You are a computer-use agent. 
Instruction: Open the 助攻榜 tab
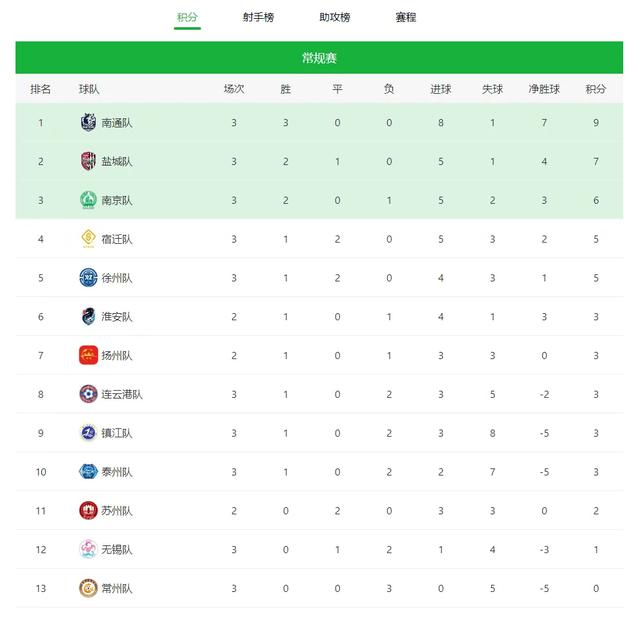[335, 18]
